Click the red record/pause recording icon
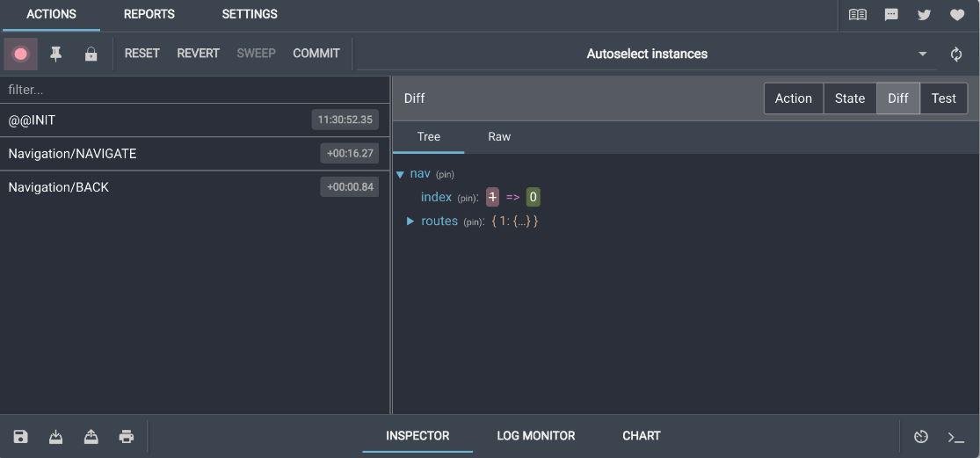The width and height of the screenshot is (980, 458). (x=20, y=54)
